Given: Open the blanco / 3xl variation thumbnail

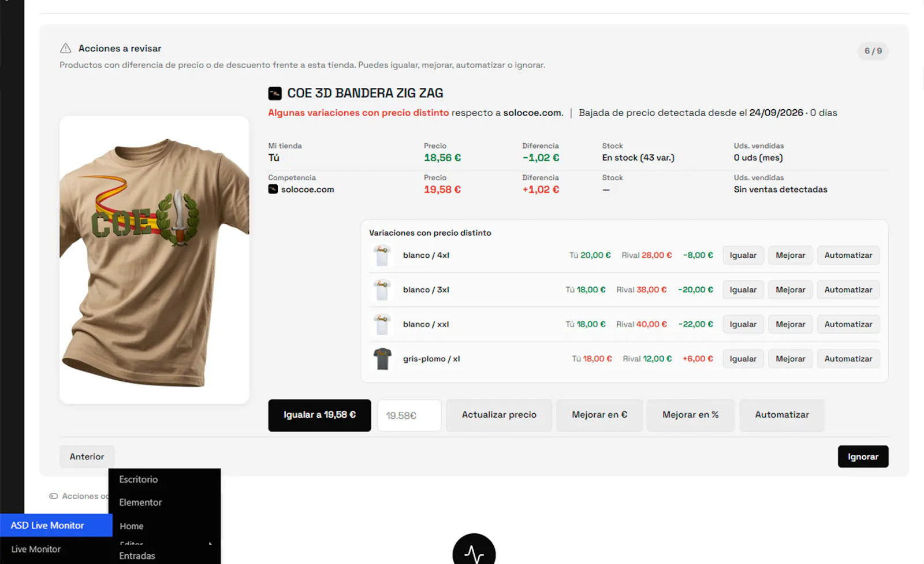Looking at the screenshot, I should coord(382,290).
